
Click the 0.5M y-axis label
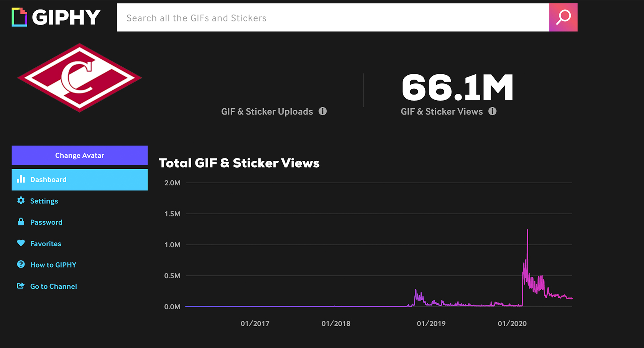tap(172, 276)
